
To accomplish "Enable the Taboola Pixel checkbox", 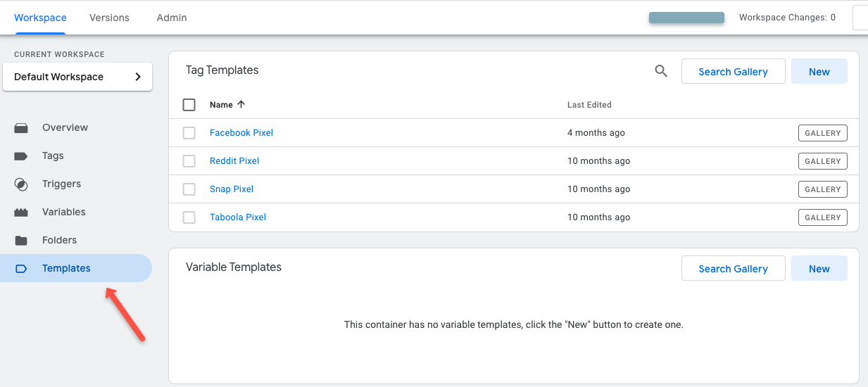I will click(x=189, y=217).
